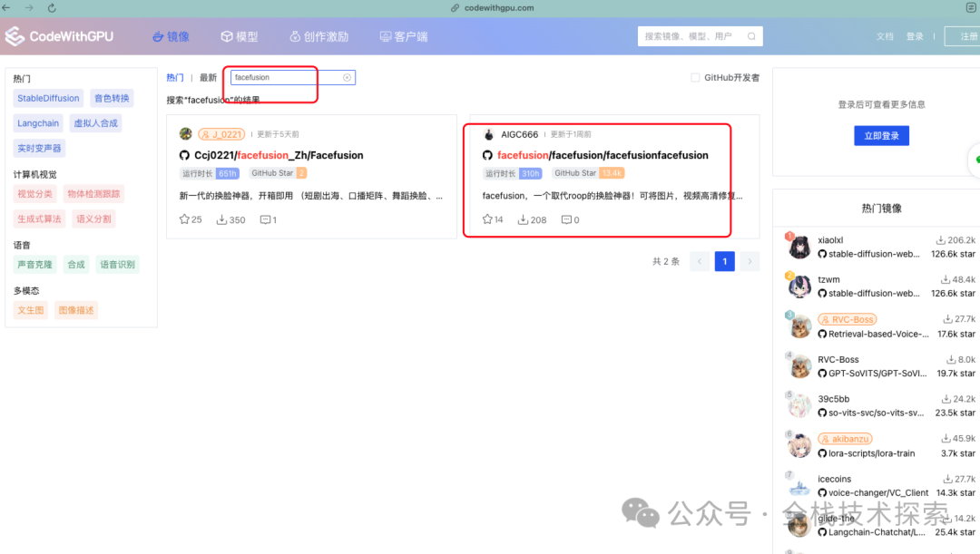Viewport: 980px width, 554px height.
Task: Switch to 最新 sorting tab
Action: tap(208, 77)
